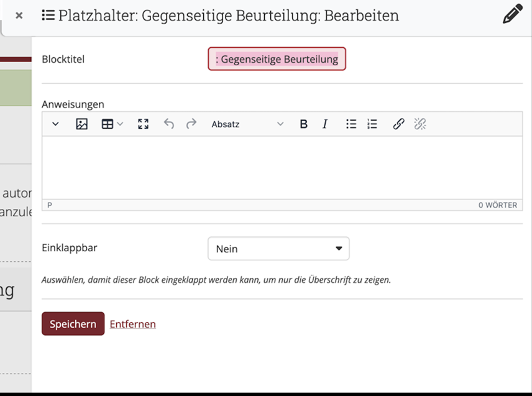Click the pencil edit icon in header

point(512,14)
